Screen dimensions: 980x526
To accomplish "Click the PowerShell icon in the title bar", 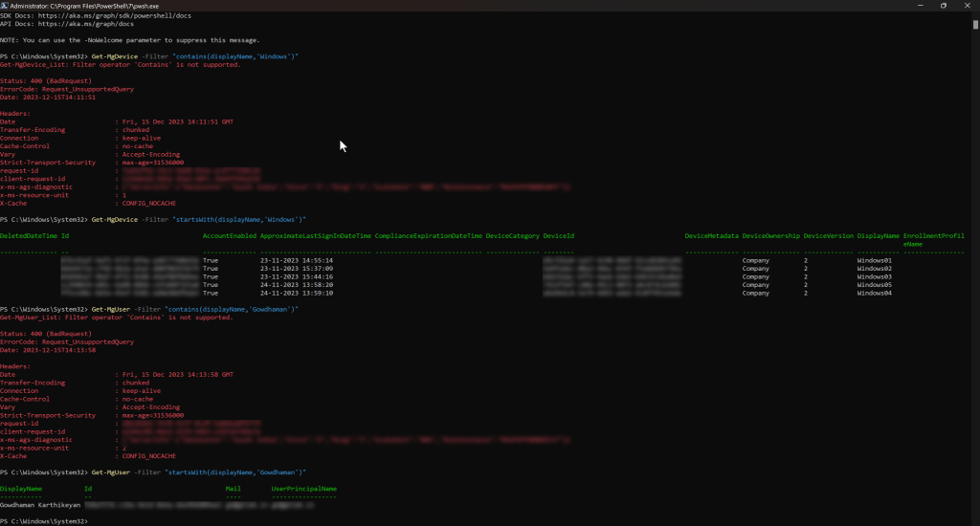I will (x=5, y=5).
